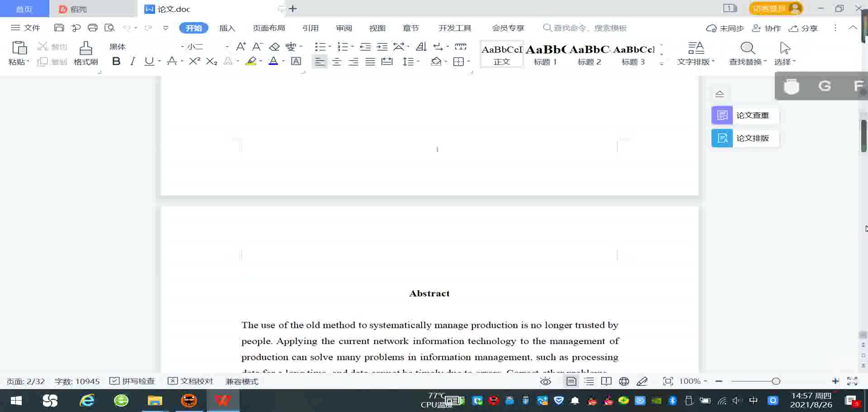Click the zoom slider handle
Viewport: 868px width, 412px height.
click(x=776, y=381)
